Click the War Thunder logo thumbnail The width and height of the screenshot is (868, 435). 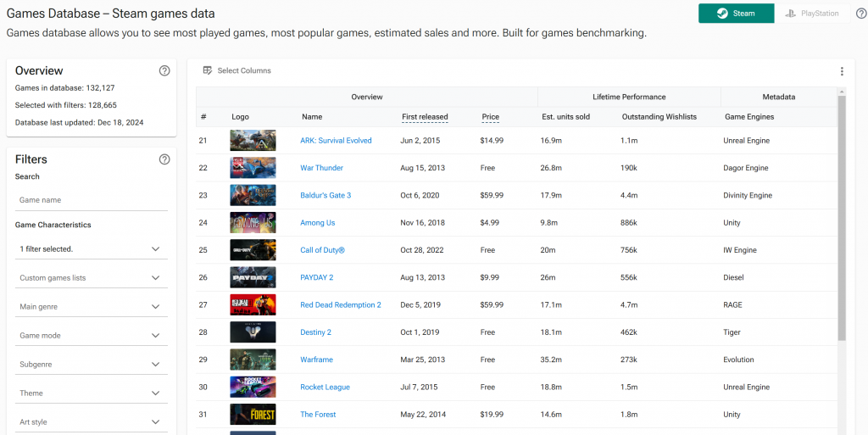tap(253, 168)
